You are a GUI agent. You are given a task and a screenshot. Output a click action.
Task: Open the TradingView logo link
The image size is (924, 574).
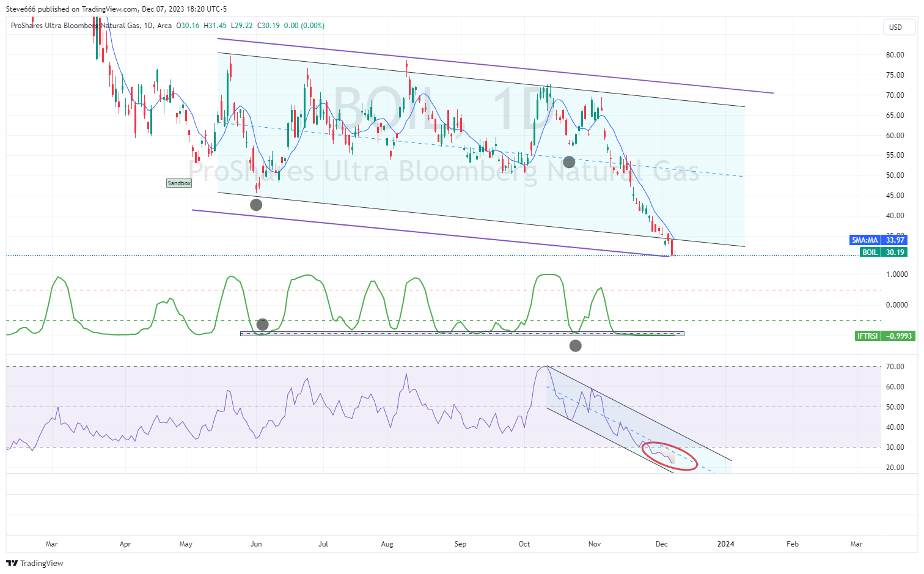click(35, 563)
